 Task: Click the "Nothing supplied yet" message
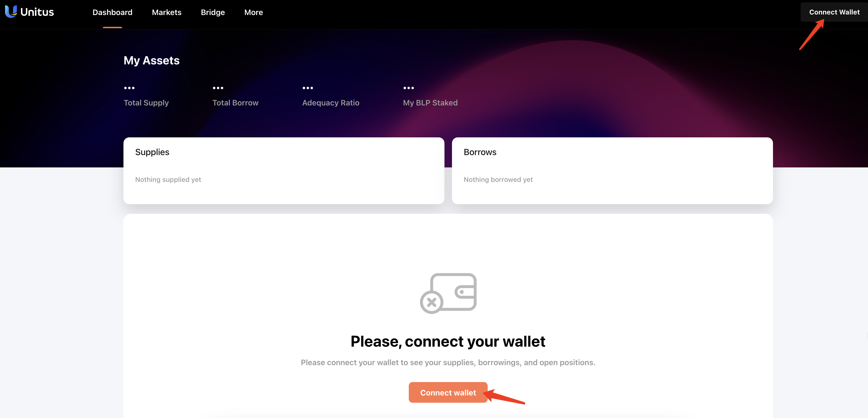(x=168, y=179)
